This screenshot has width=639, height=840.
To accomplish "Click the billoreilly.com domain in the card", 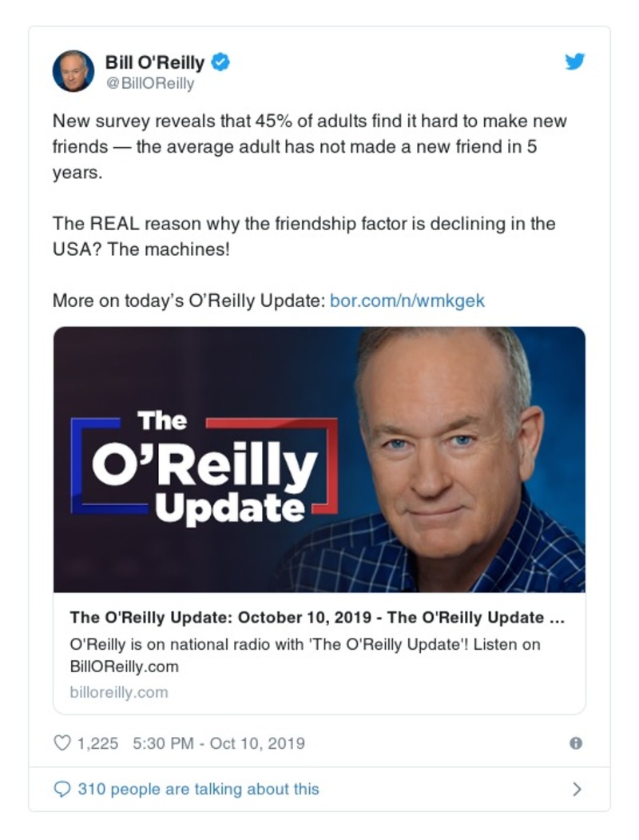I will coord(119,692).
